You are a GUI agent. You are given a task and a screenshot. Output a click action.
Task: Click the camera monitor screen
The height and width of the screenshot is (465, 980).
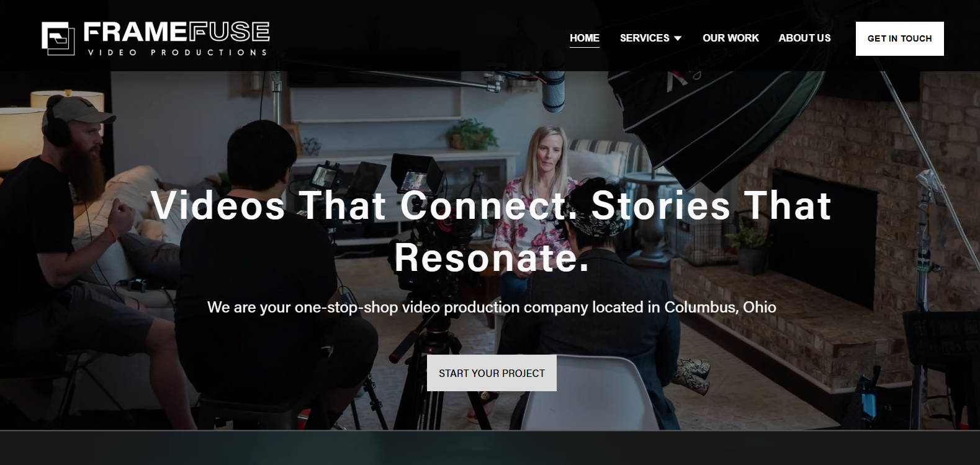coord(415,180)
